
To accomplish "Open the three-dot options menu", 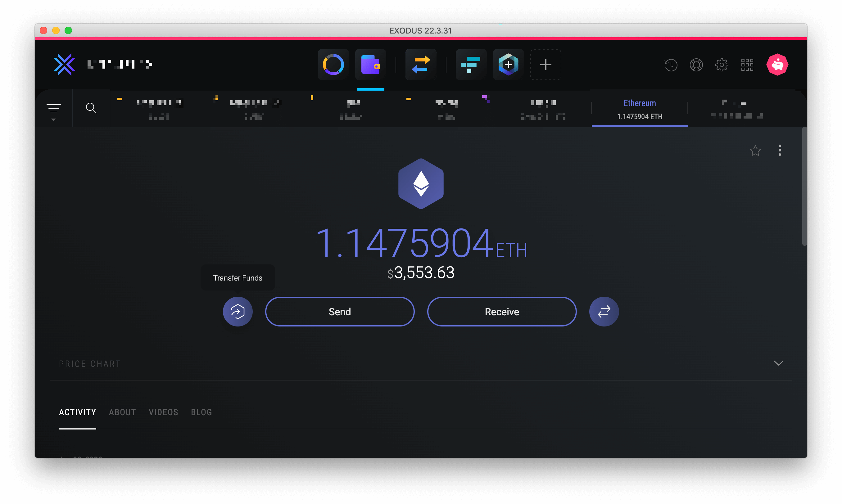I will pos(780,151).
